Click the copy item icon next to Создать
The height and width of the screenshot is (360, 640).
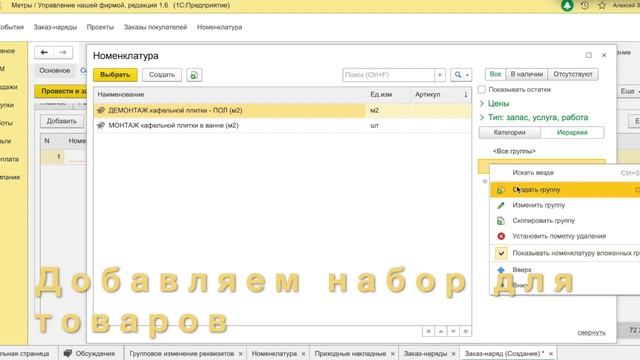click(x=194, y=75)
